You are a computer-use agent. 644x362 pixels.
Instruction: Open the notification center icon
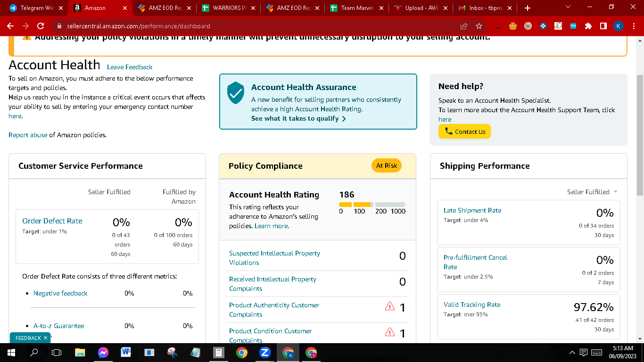tap(584, 352)
